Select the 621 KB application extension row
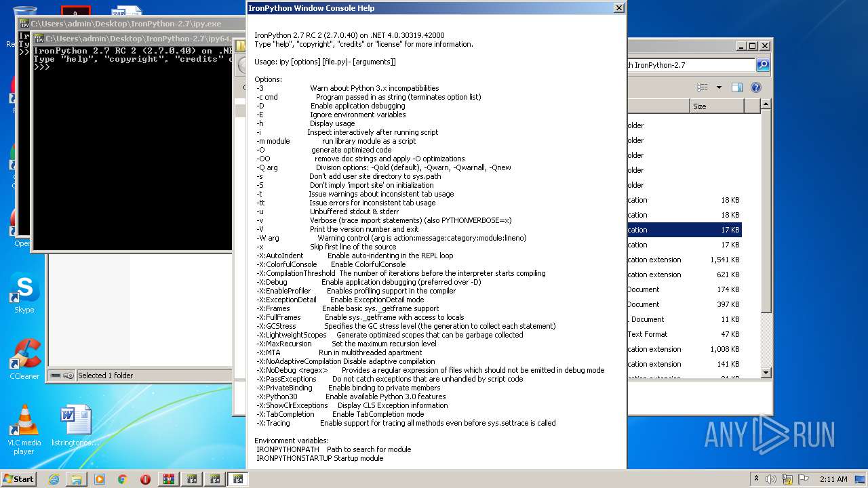 coord(684,274)
